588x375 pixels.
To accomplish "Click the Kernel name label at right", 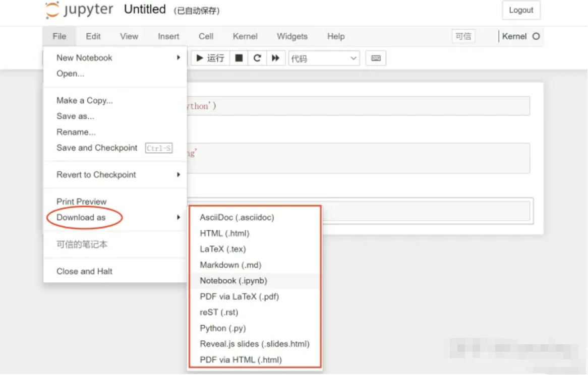I will click(x=514, y=36).
